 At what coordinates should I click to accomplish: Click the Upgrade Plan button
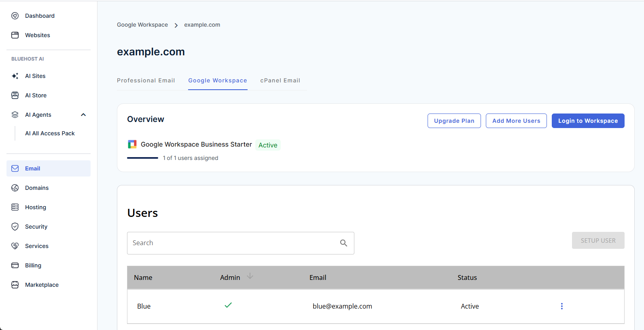click(x=454, y=121)
